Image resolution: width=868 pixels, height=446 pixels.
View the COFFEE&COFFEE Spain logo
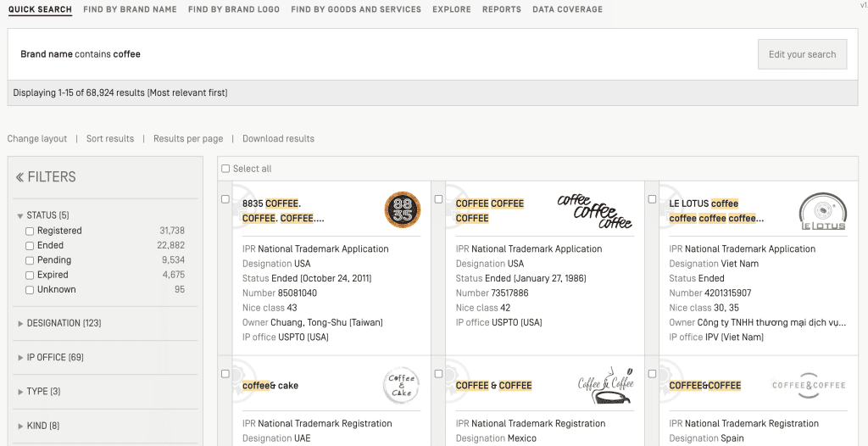(809, 385)
